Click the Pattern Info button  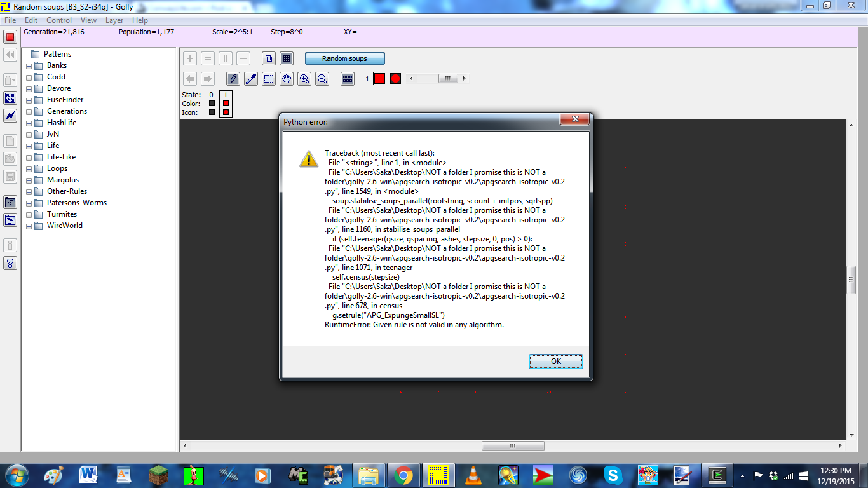coord(10,245)
